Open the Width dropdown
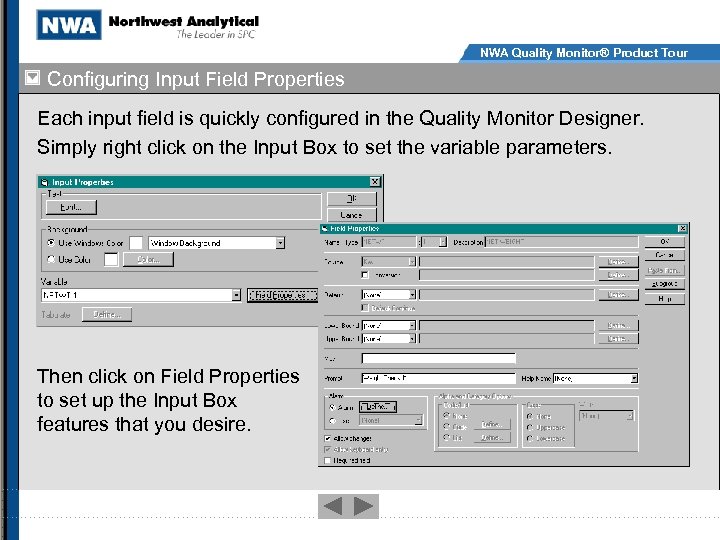 pyautogui.click(x=630, y=416)
